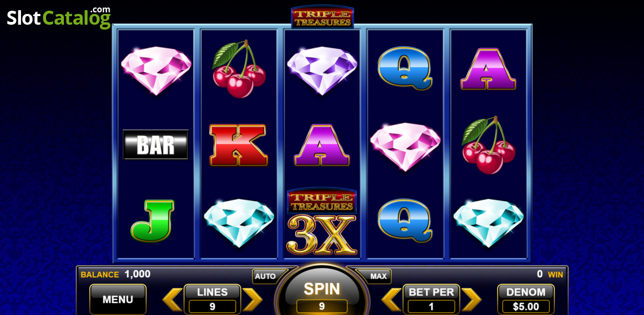Click cyan diamond on the fifth reel

tap(488, 222)
